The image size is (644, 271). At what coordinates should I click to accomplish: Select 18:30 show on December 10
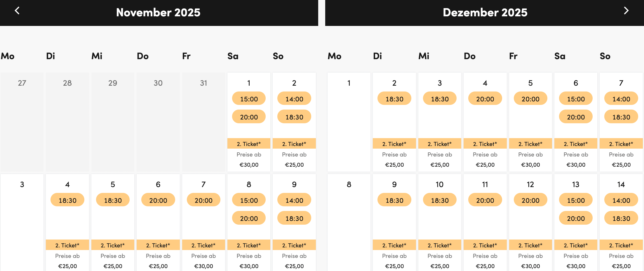coord(440,200)
